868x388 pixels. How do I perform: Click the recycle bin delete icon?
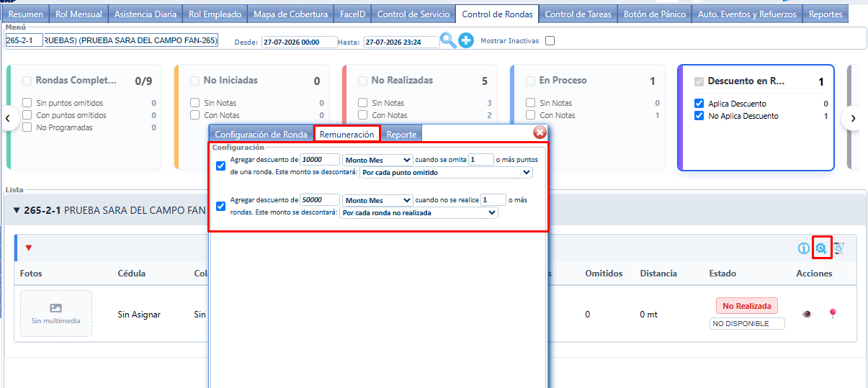[838, 248]
